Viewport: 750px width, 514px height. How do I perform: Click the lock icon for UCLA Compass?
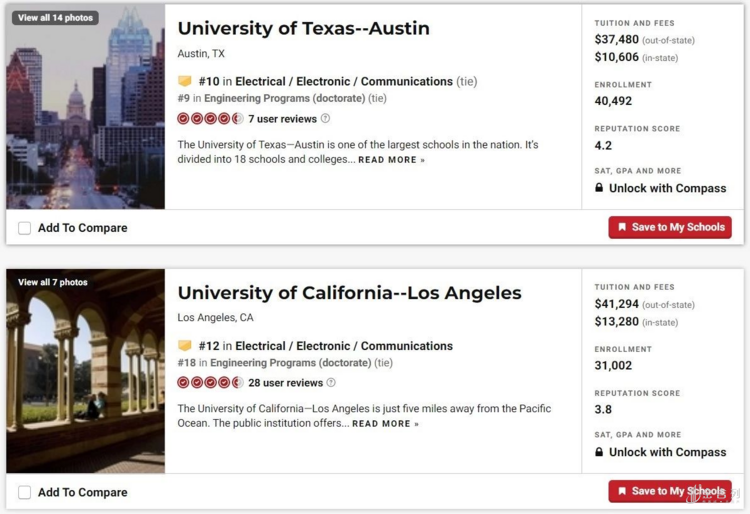pos(599,452)
